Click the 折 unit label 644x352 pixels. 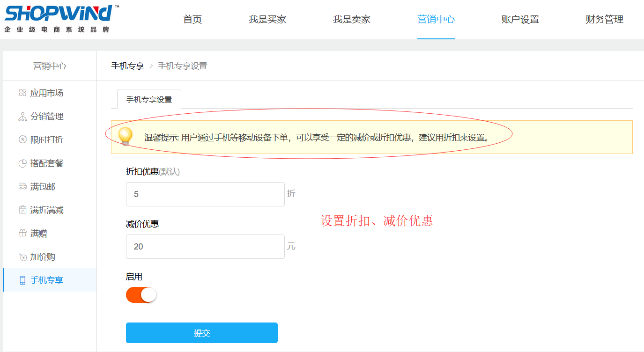tap(291, 194)
